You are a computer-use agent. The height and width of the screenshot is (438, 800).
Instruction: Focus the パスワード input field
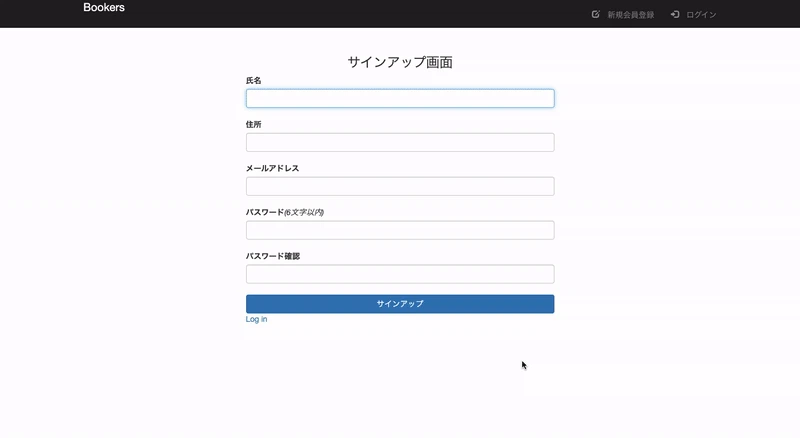400,230
